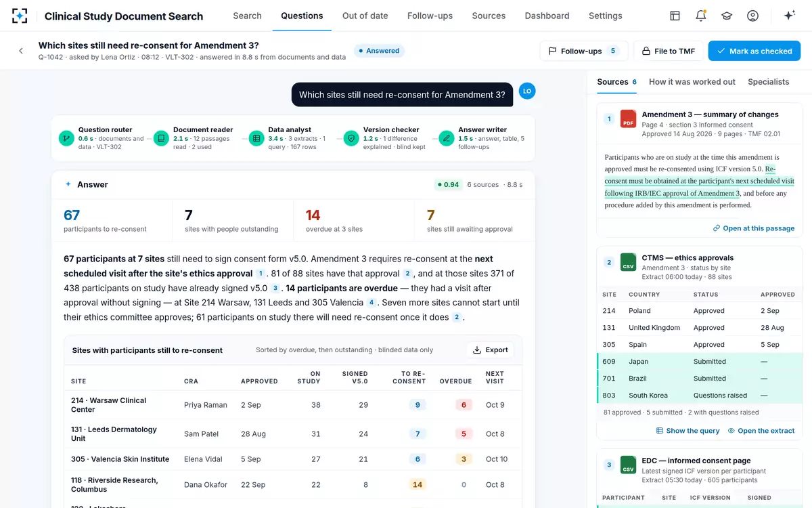Click site row 131 · Leeds Dermatology Unit
The width and height of the screenshot is (812, 508).
293,433
